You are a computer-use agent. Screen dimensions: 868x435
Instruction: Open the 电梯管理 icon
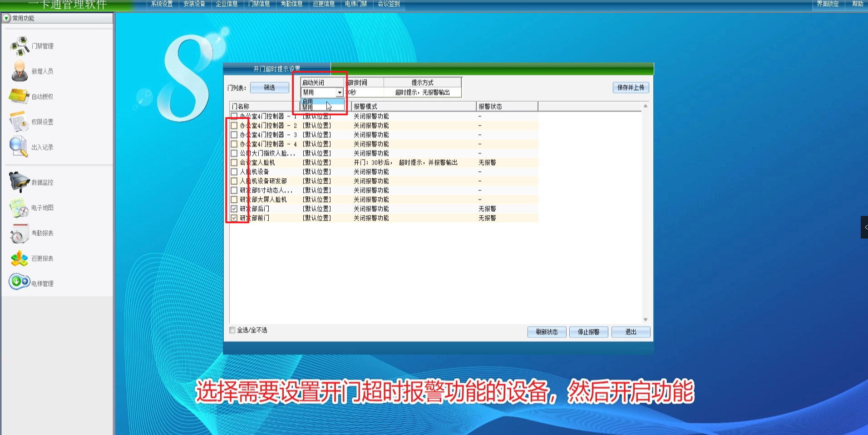[19, 282]
